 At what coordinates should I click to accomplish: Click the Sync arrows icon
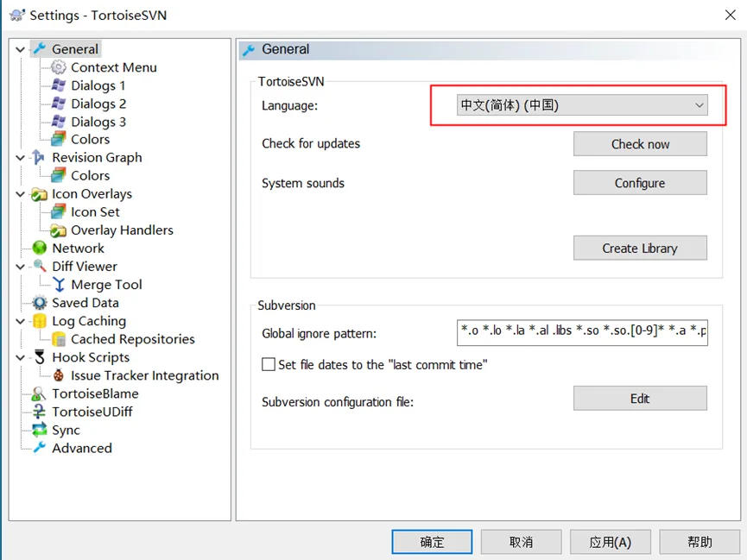coord(39,430)
